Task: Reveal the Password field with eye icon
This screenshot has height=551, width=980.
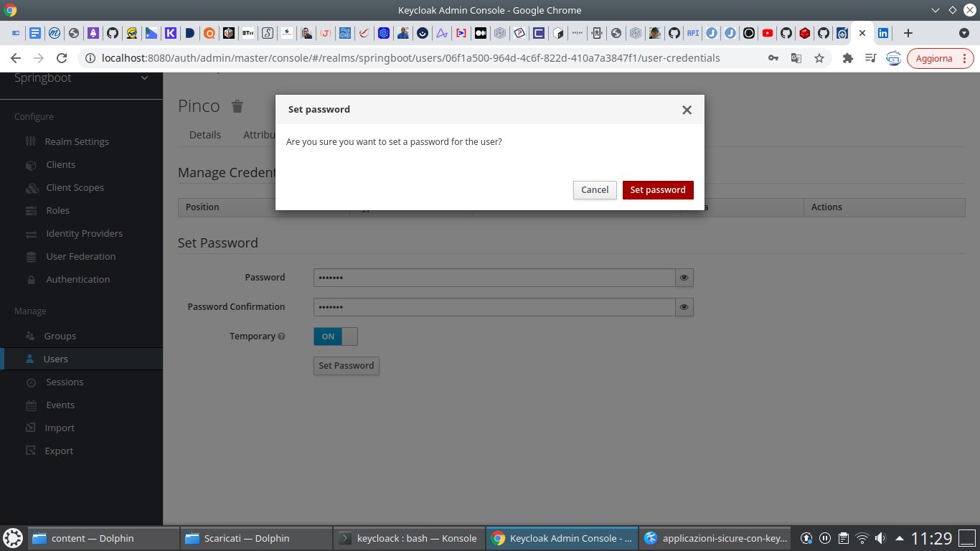Action: coord(684,278)
